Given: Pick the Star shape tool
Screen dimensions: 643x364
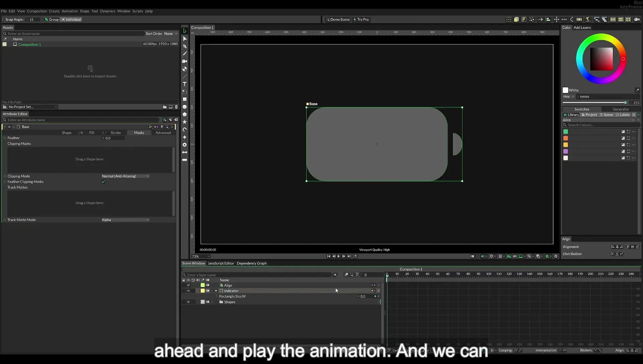Looking at the screenshot, I should click(185, 122).
